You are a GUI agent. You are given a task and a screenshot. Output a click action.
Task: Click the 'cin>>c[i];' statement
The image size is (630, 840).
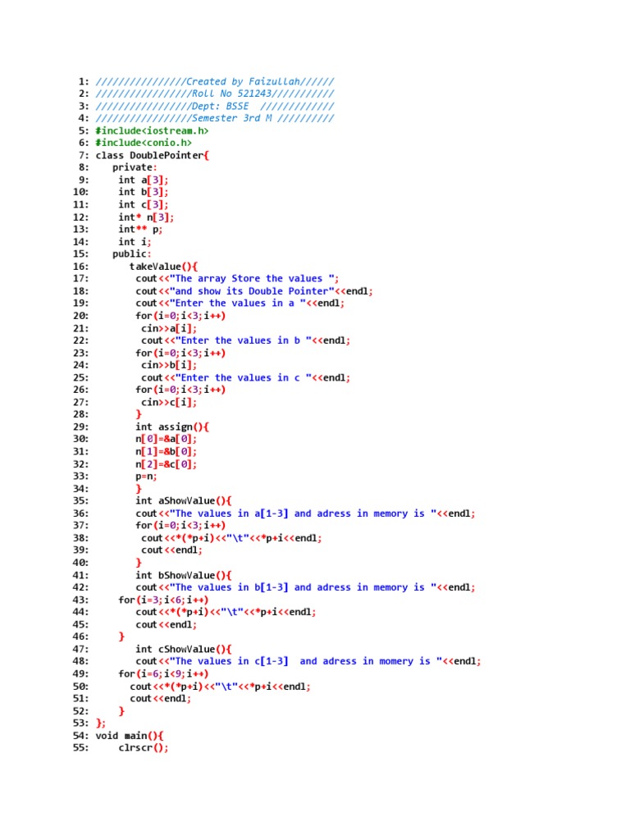click(x=169, y=402)
